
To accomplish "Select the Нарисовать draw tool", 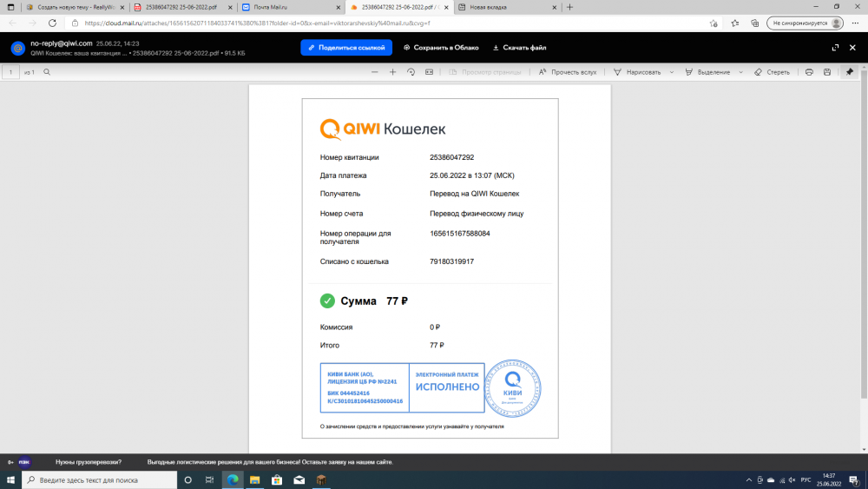I will [x=637, y=72].
